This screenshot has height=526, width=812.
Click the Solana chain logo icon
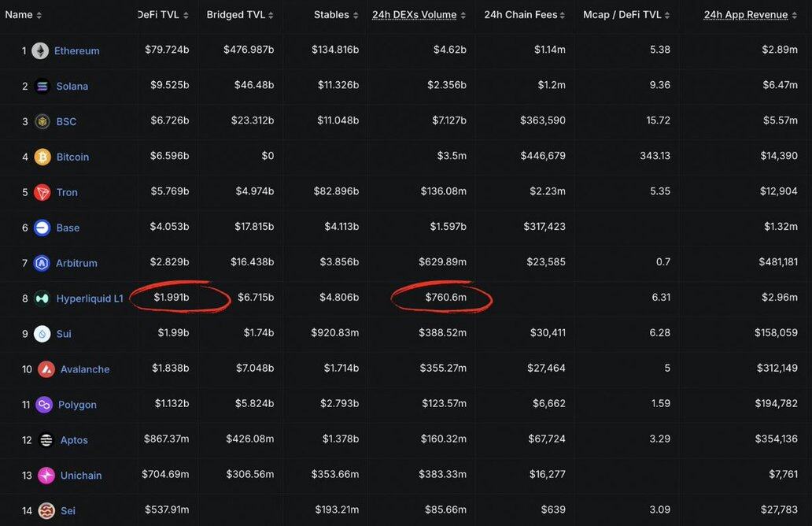pyautogui.click(x=42, y=87)
